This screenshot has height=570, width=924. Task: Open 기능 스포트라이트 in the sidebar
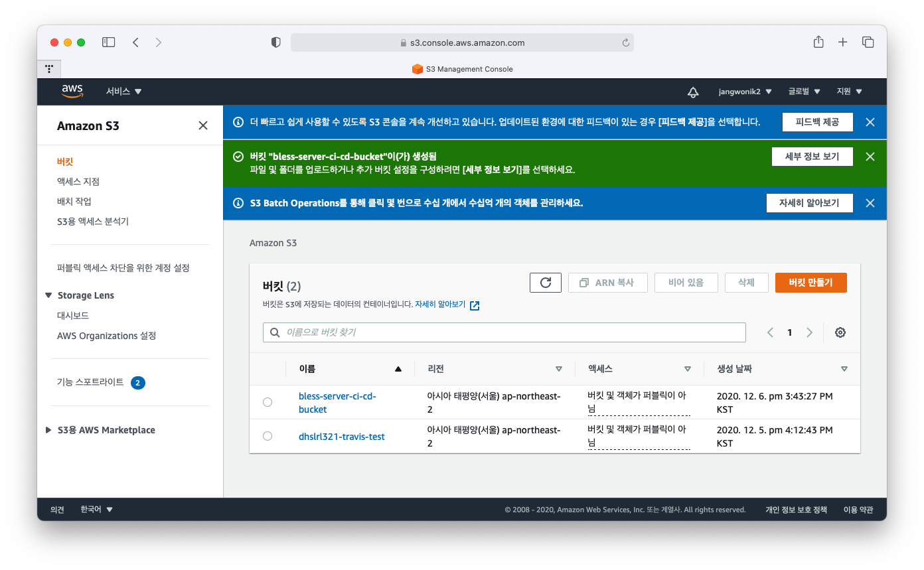90,382
